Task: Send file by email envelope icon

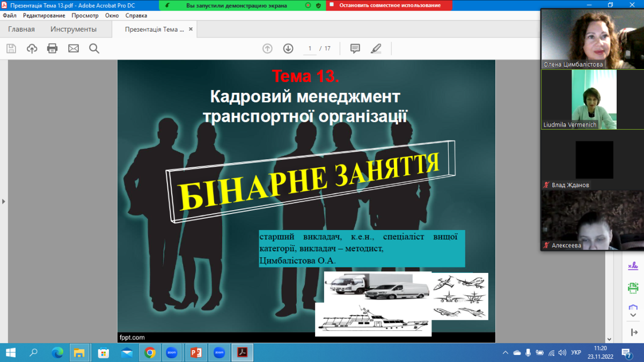Action: tap(74, 49)
